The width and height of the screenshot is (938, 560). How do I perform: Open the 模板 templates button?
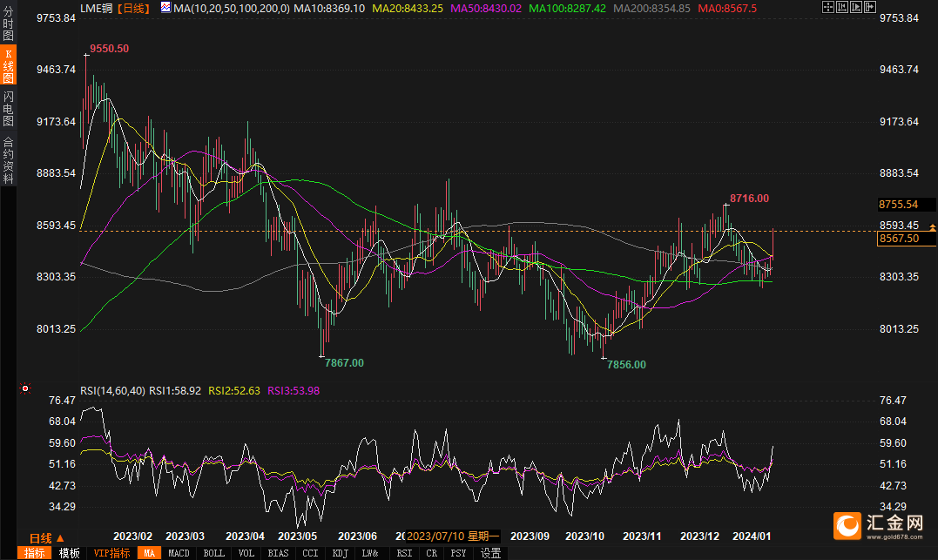point(70,553)
